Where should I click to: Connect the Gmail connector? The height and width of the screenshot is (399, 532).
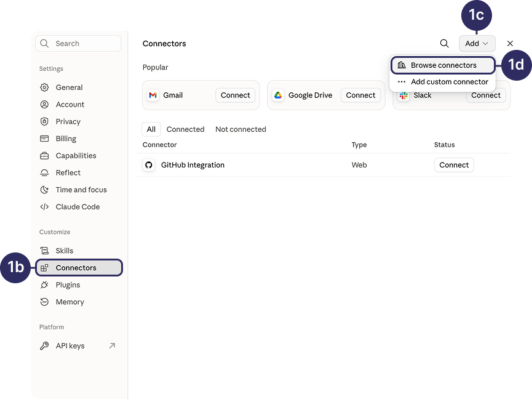click(x=235, y=95)
